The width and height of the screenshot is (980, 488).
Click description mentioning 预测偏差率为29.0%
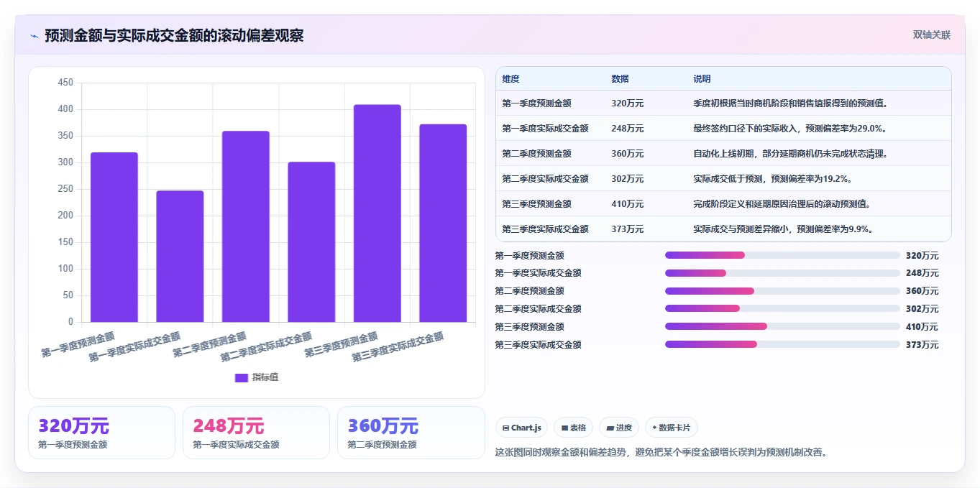(x=789, y=129)
